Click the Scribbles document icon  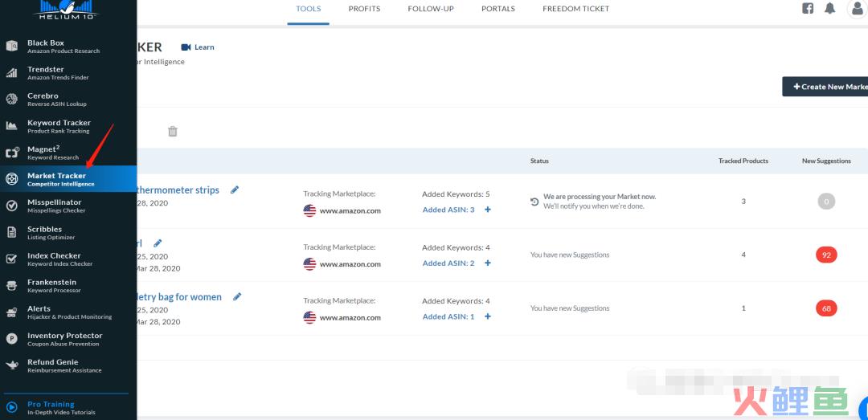tap(11, 232)
